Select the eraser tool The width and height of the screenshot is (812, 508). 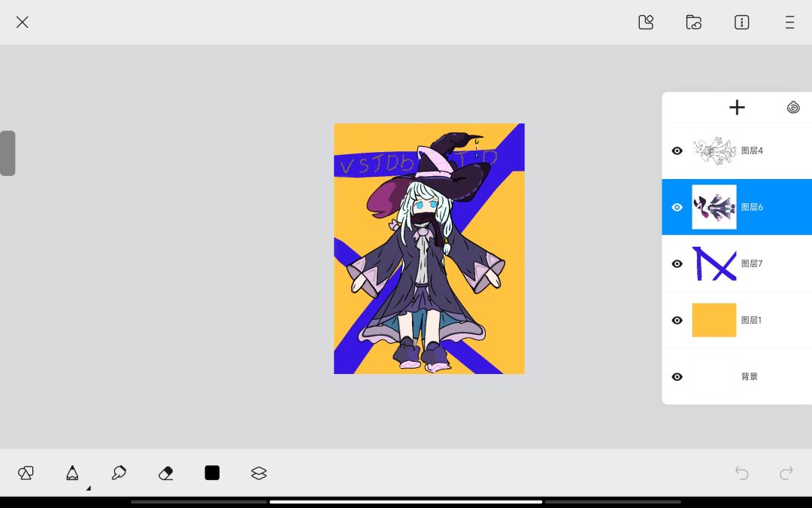click(x=165, y=473)
